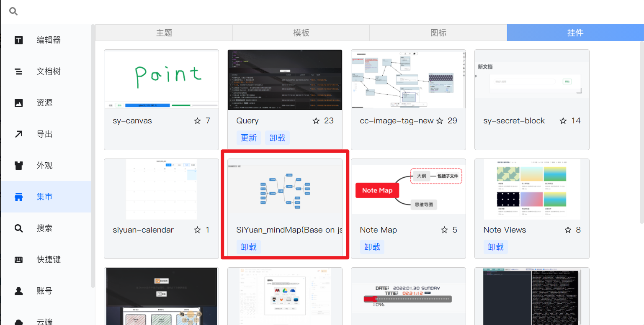
Task: Click the 集市 store icon
Action: click(x=19, y=197)
